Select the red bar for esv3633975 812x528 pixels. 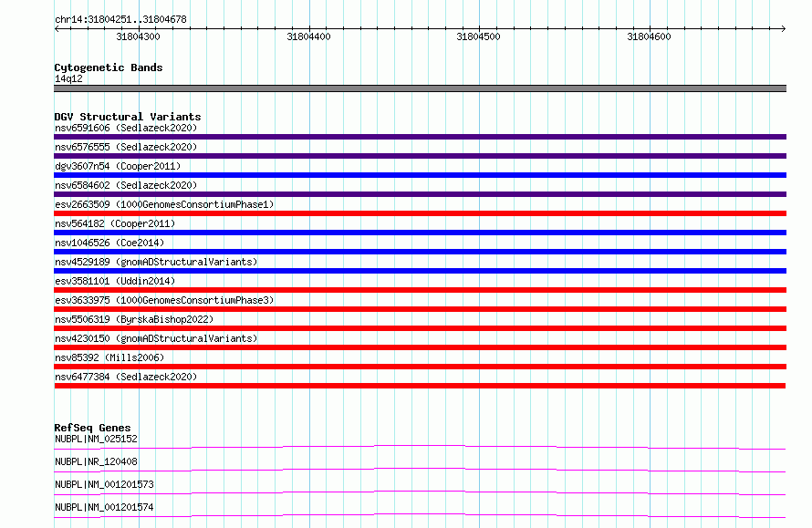[420, 309]
